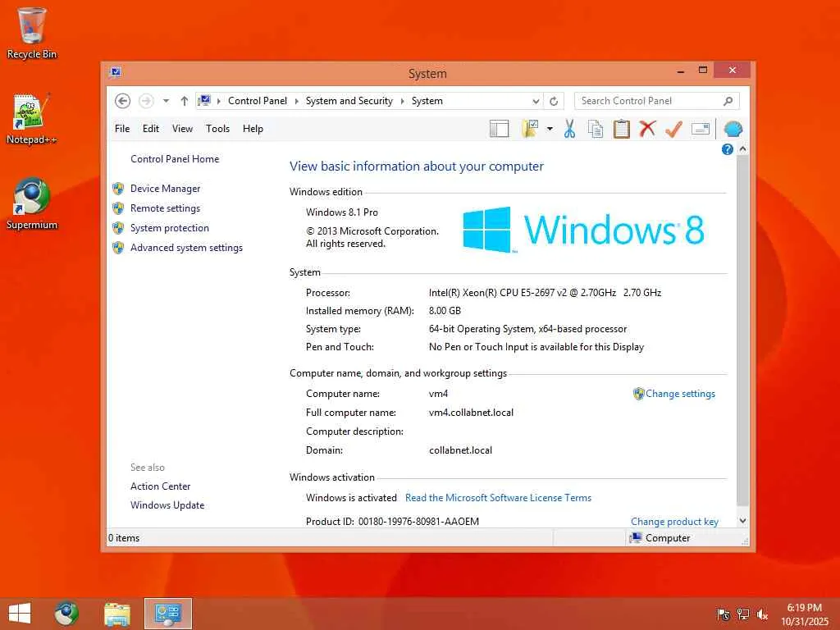Click the Computer status bar entry
Image resolution: width=840 pixels, height=630 pixels.
tap(660, 538)
